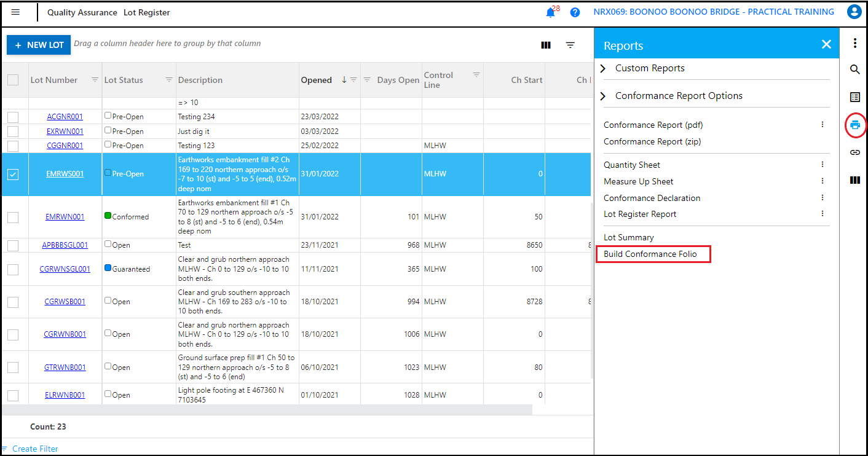The height and width of the screenshot is (456, 868).
Task: Close the Reports panel
Action: coord(826,44)
